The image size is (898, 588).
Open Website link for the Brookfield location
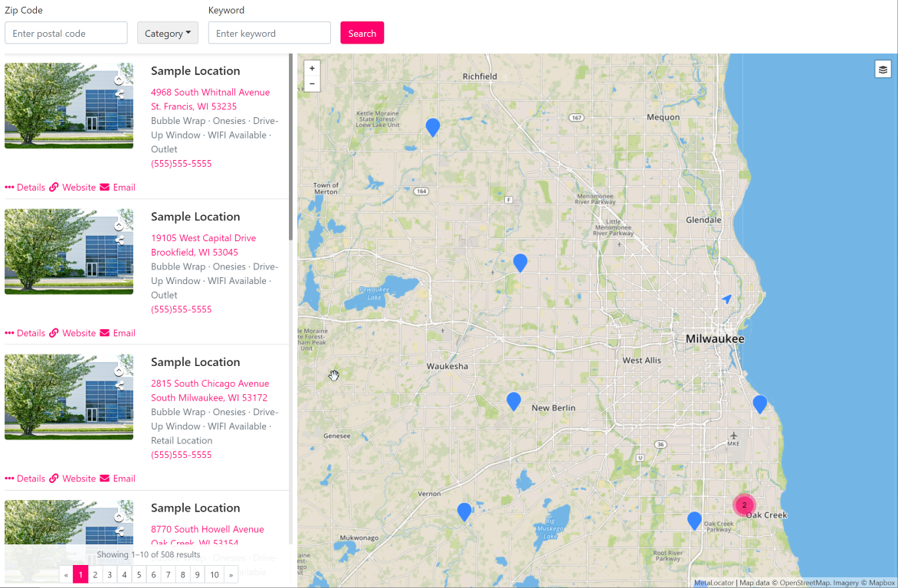tap(73, 332)
